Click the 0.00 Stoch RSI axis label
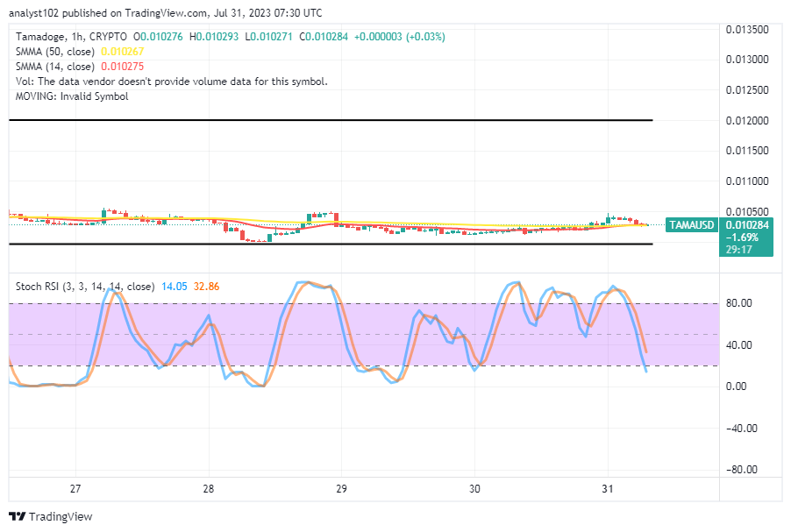The image size is (791, 532). tap(736, 387)
